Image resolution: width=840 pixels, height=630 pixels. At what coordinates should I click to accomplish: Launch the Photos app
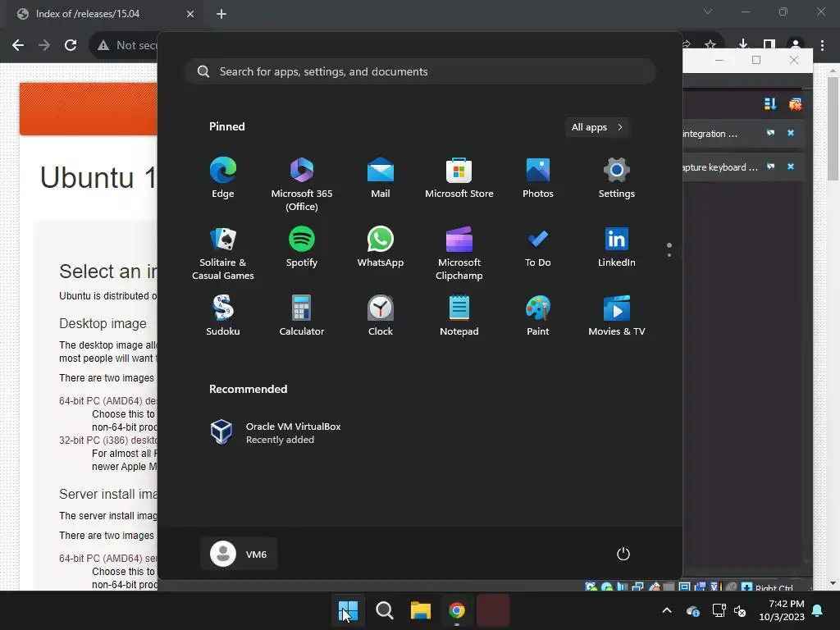tap(538, 178)
